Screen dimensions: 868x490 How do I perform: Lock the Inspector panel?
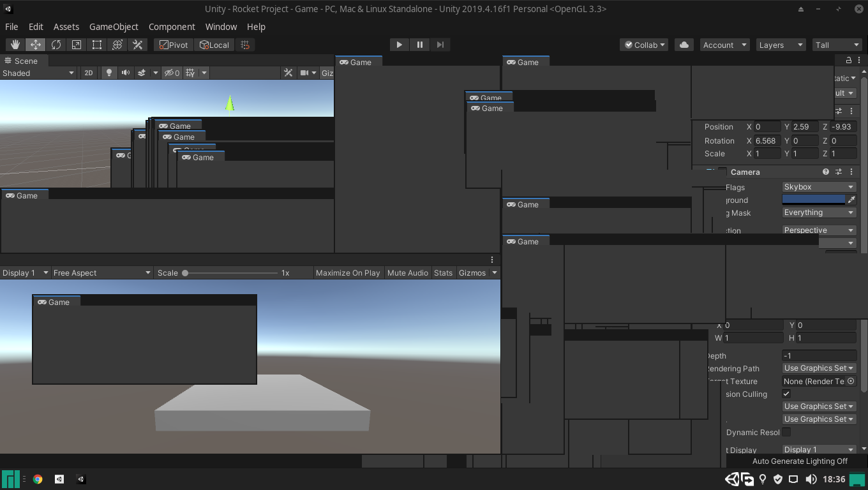coord(849,60)
